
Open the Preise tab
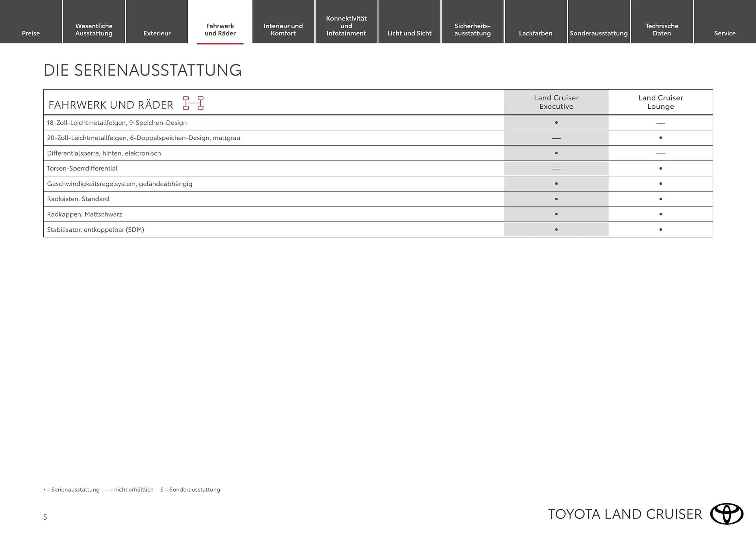click(x=31, y=33)
